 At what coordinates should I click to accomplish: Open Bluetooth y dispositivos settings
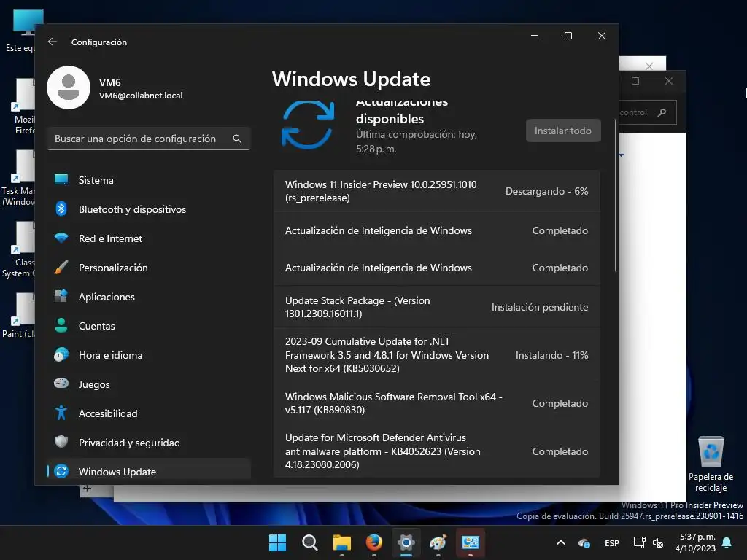click(149, 209)
